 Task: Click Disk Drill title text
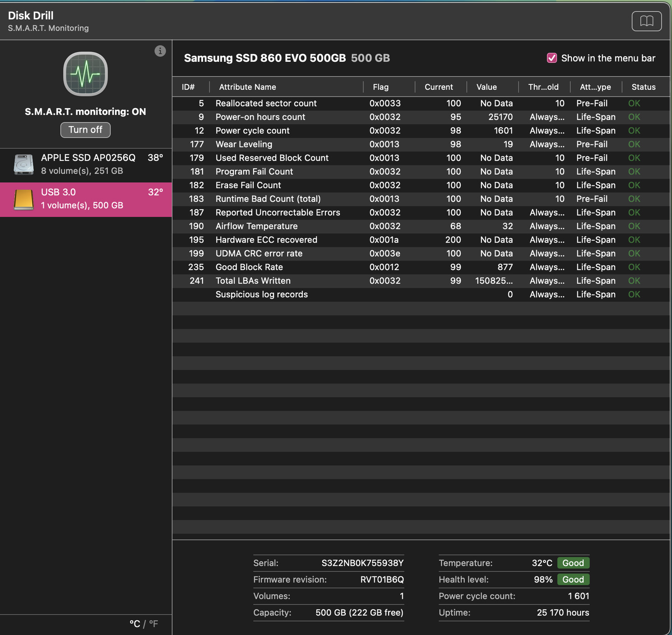[x=31, y=16]
